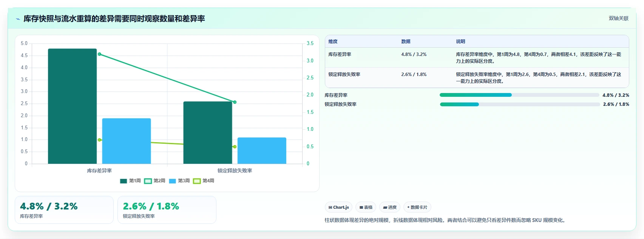Viewport: 644px width, 239px height.
Task: Toggle the 第2周 legend entry
Action: tap(155, 181)
